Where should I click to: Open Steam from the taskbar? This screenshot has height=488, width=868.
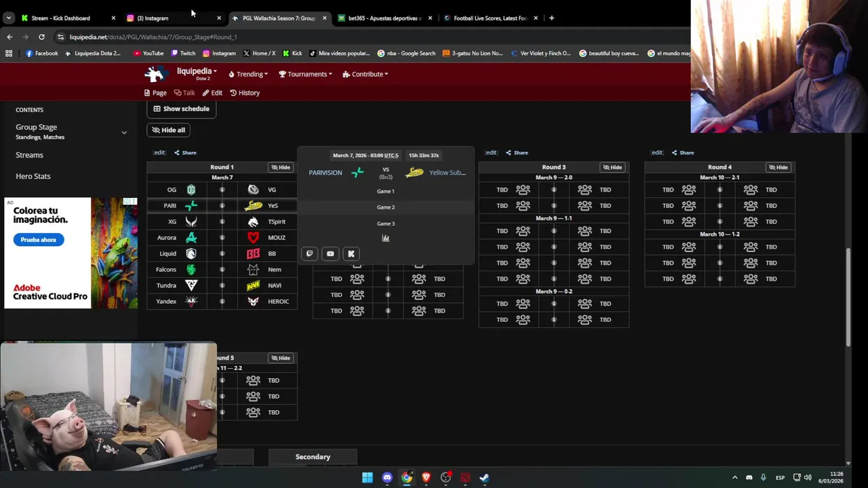[484, 478]
